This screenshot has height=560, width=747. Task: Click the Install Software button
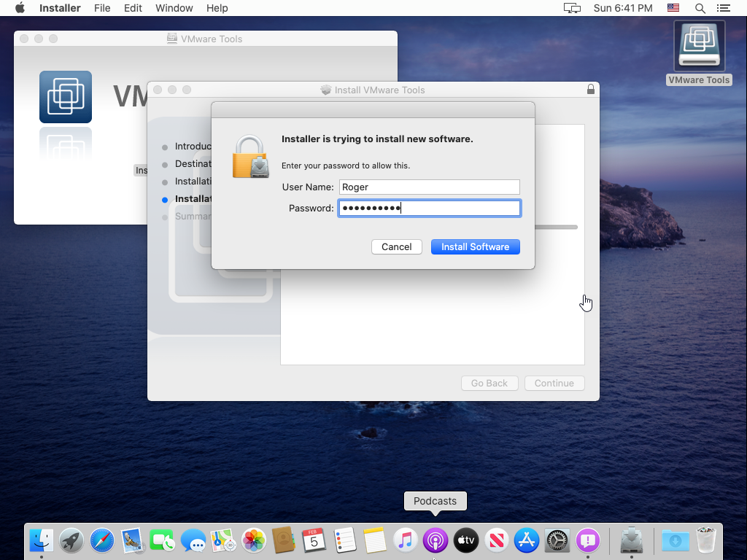pos(475,246)
